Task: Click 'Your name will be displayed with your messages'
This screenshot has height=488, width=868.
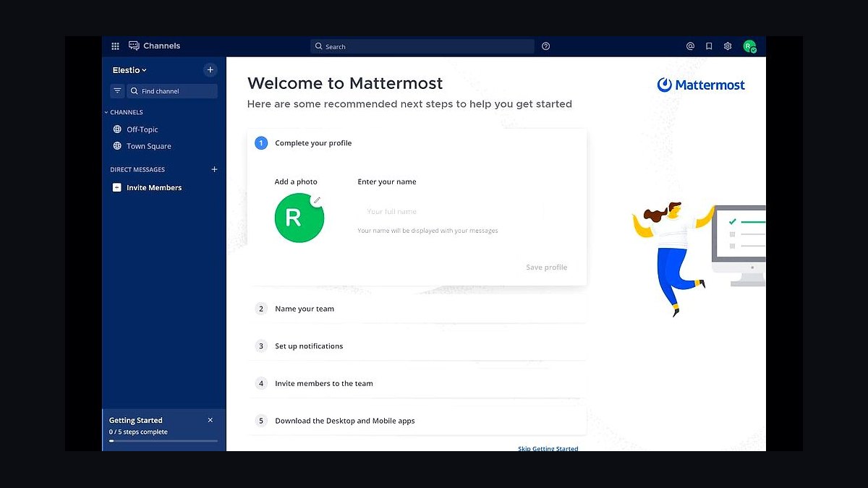Action: (x=428, y=231)
